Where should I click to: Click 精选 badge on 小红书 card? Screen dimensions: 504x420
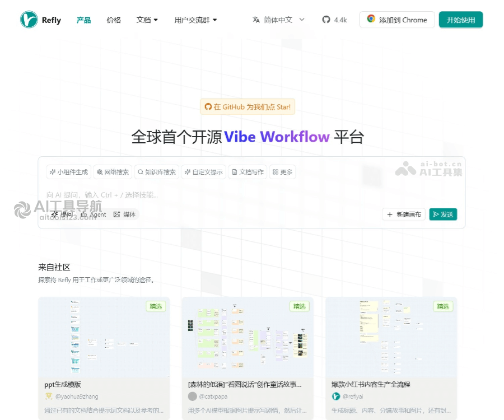[x=443, y=306]
